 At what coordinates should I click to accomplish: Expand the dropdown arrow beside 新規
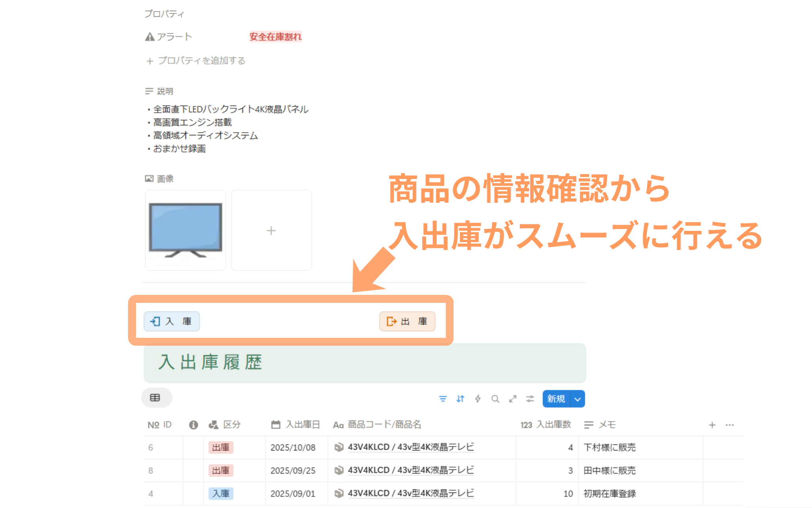point(578,399)
